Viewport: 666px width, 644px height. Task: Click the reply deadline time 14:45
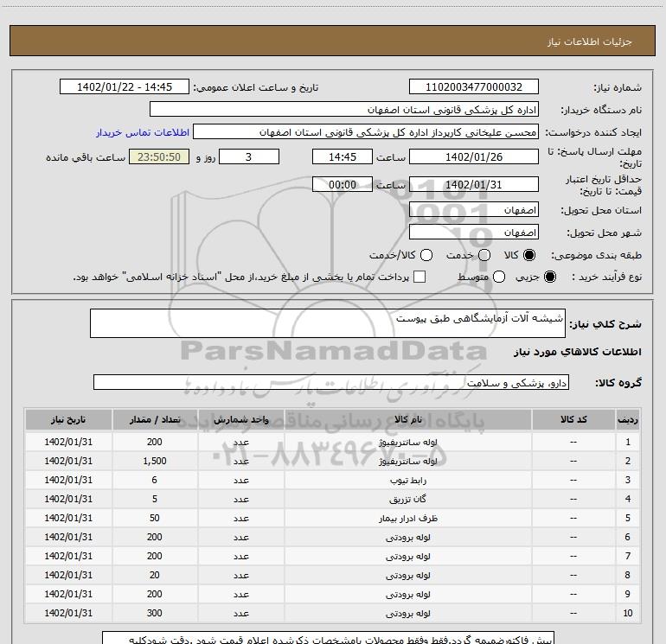point(343,156)
